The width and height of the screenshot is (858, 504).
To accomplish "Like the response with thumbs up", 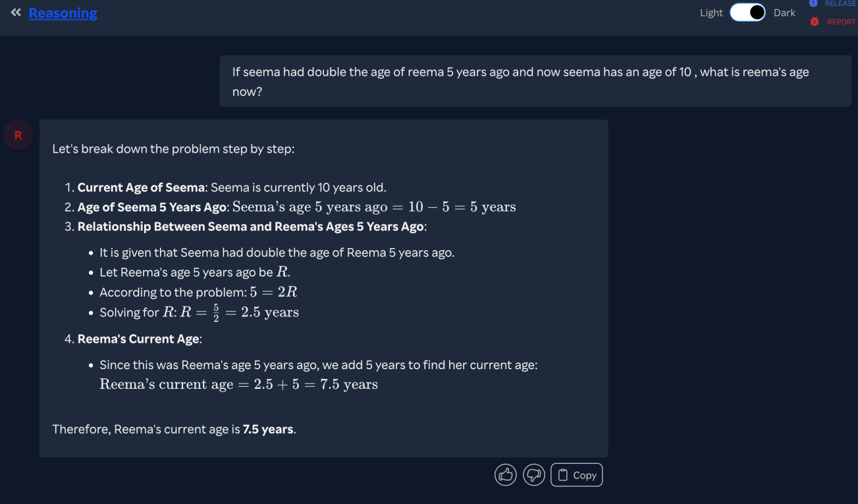I will [506, 474].
